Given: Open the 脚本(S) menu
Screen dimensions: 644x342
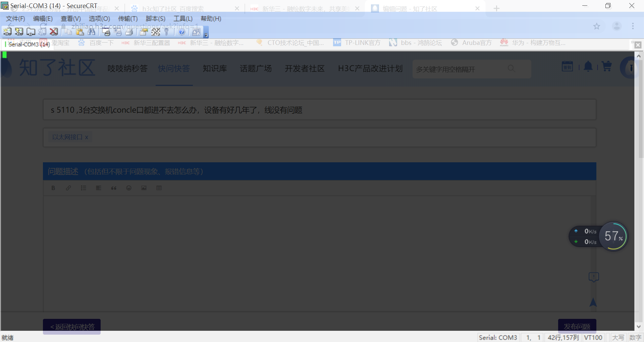Looking at the screenshot, I should point(156,19).
